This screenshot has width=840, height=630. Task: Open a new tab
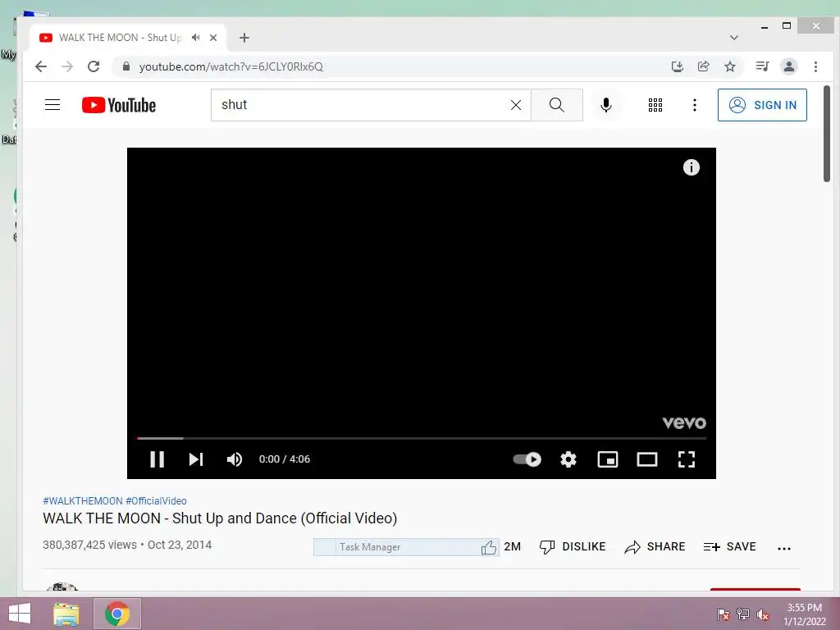click(x=244, y=38)
